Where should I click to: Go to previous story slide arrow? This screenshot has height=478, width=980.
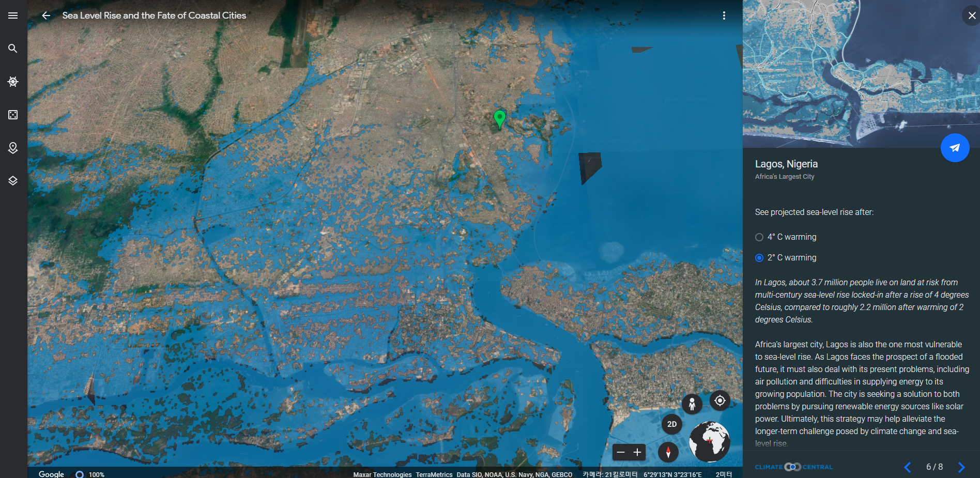click(908, 467)
